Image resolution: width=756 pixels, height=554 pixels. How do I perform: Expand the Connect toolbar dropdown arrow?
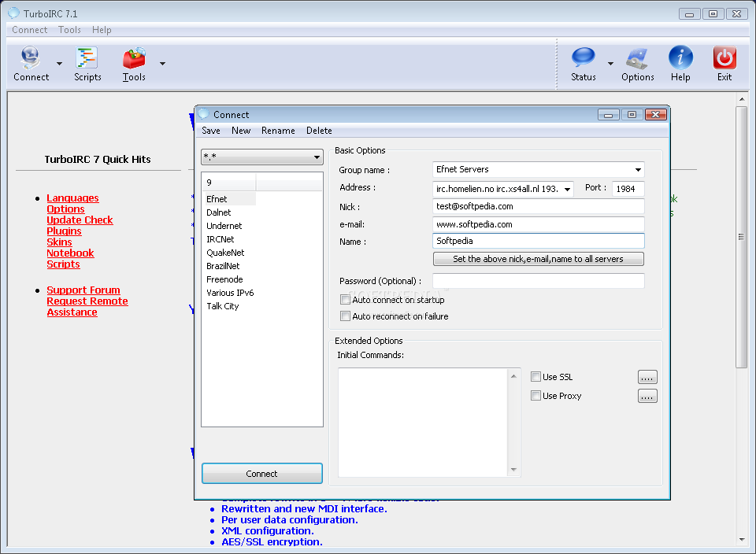point(59,64)
